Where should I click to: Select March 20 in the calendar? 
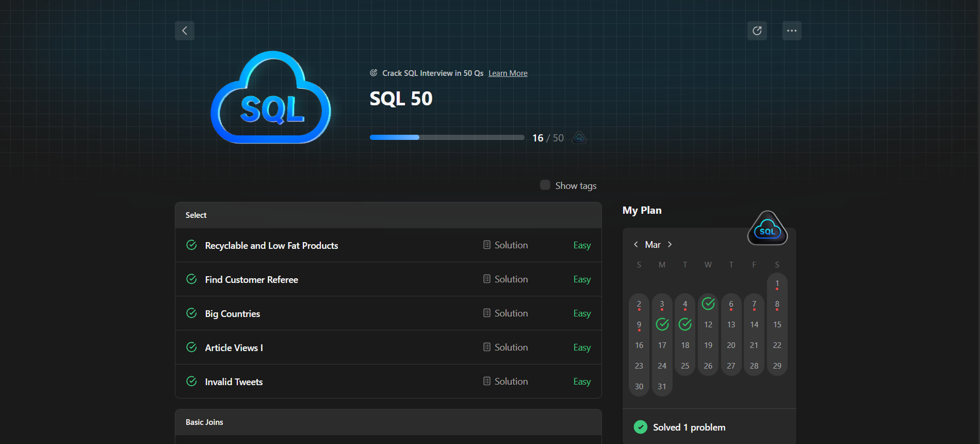[x=731, y=345]
